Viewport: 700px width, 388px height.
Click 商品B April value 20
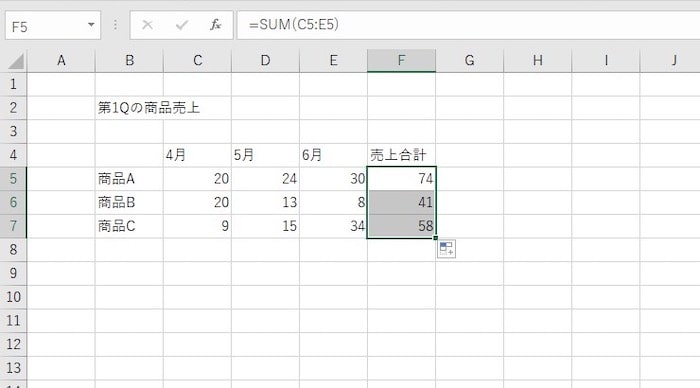click(x=197, y=202)
